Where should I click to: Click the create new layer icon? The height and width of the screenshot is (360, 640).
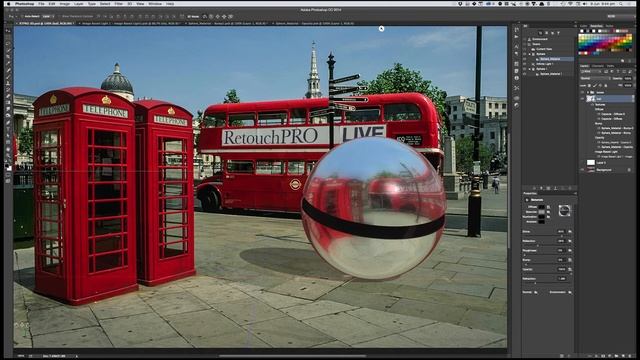[x=623, y=356]
